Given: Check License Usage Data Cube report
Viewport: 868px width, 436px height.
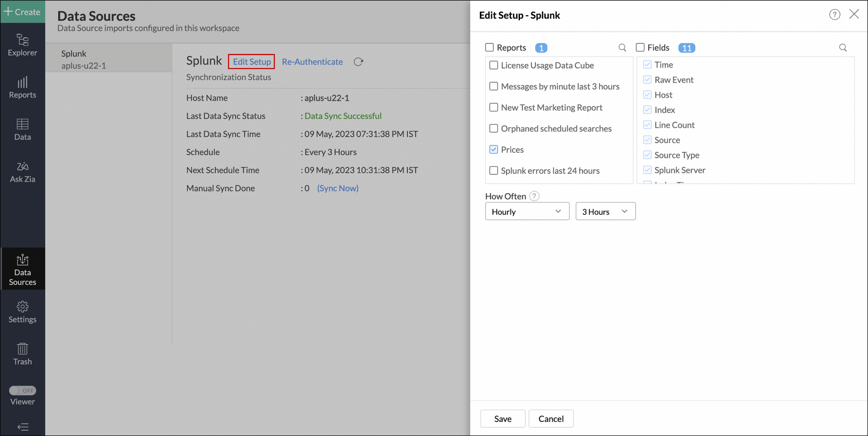Looking at the screenshot, I should (493, 66).
